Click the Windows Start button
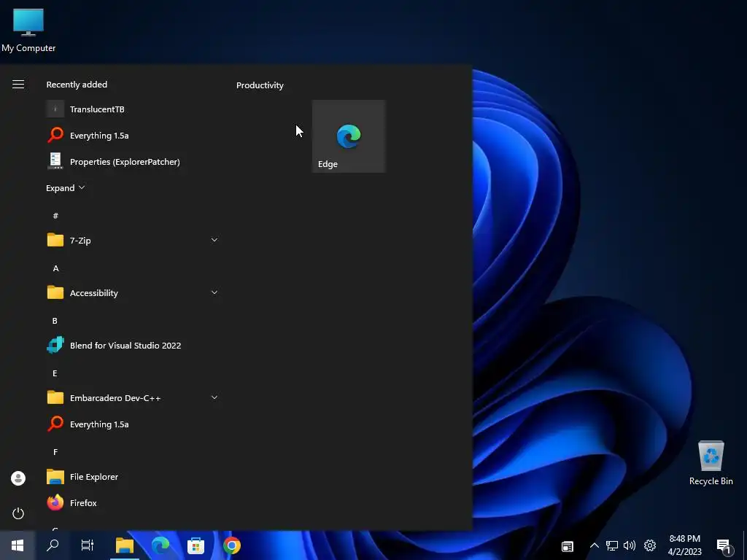 pyautogui.click(x=18, y=545)
